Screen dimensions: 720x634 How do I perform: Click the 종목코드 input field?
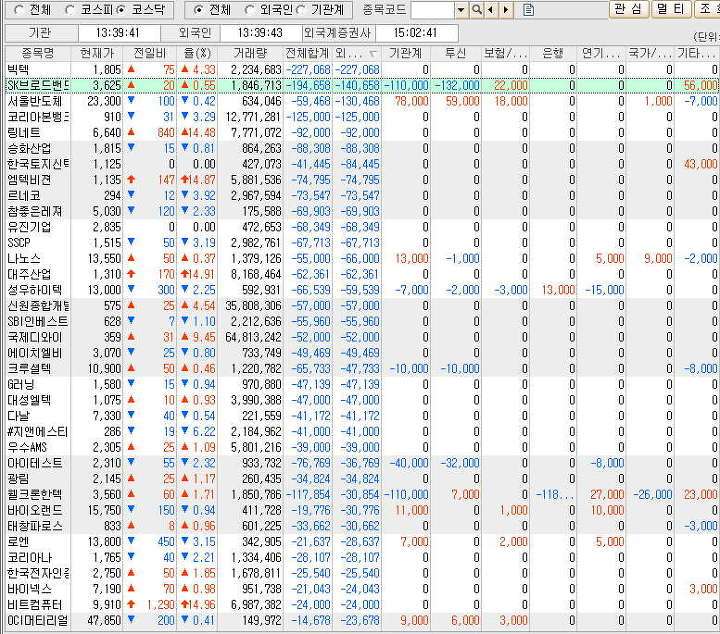(433, 9)
